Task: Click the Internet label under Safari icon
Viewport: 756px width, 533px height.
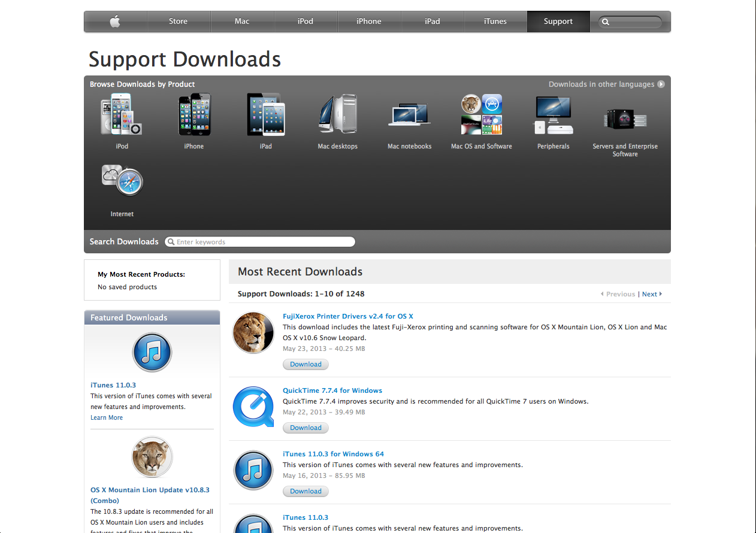Action: click(x=122, y=214)
